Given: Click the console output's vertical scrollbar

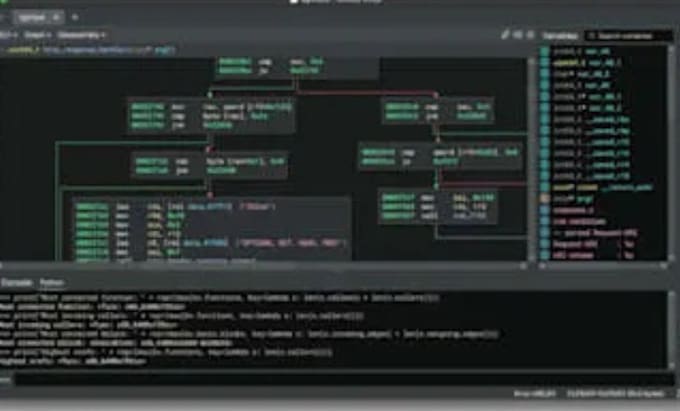Looking at the screenshot, I should coord(671,329).
